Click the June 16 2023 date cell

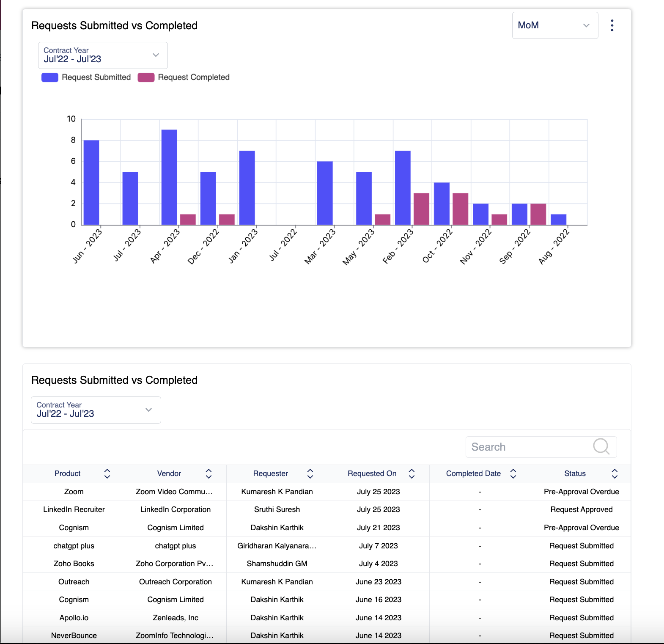pos(379,600)
